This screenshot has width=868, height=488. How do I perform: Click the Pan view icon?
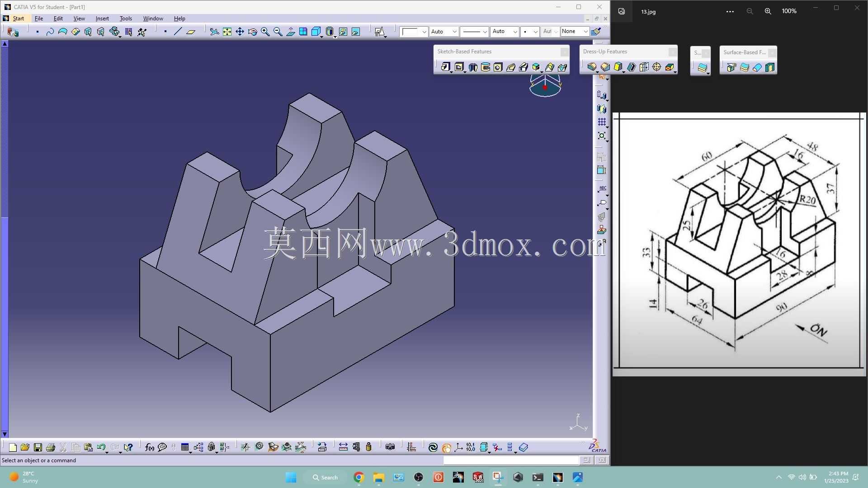pos(240,32)
